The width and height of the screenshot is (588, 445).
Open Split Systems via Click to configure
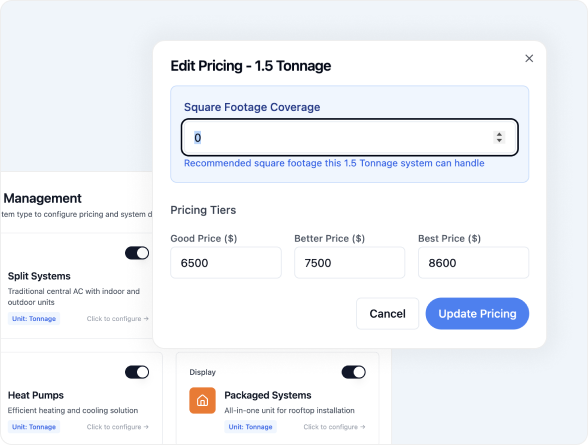(117, 319)
